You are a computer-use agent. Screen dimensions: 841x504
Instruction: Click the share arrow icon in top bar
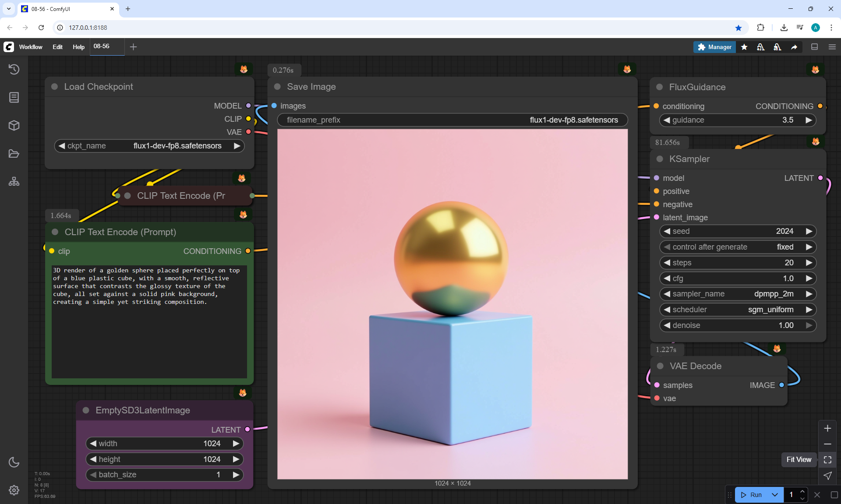[x=794, y=47]
